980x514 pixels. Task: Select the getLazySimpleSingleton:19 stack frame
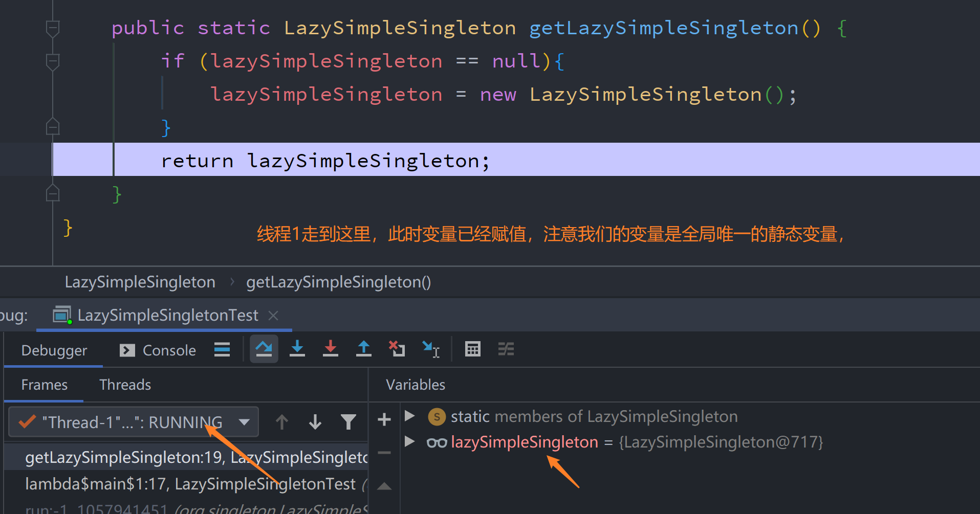(186, 457)
